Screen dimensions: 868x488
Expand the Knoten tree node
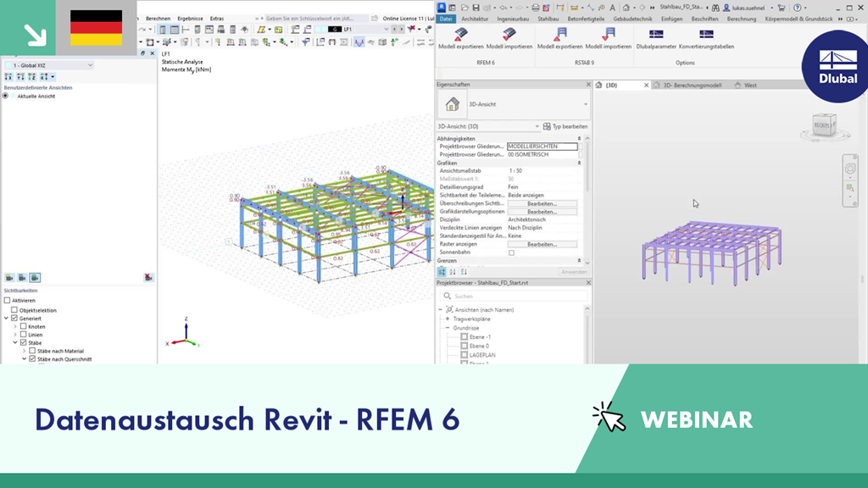coord(14,326)
